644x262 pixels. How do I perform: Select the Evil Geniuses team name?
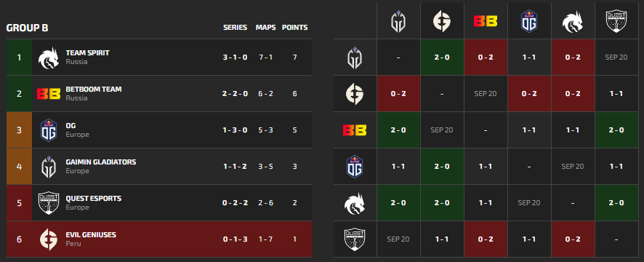click(91, 235)
